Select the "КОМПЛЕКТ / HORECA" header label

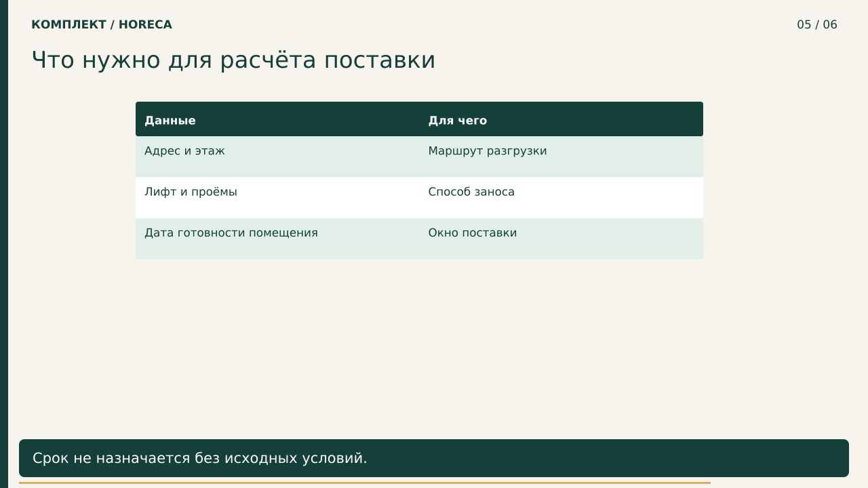point(102,25)
